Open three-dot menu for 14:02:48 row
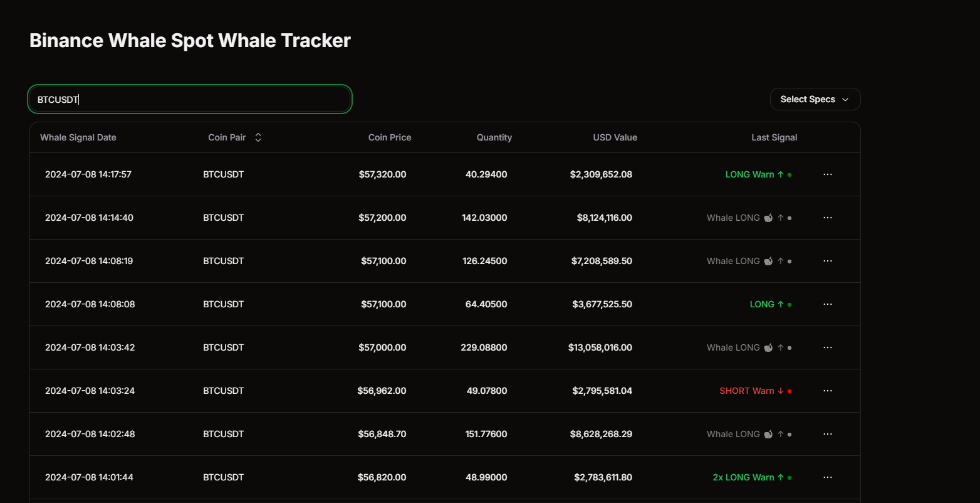 coord(827,434)
